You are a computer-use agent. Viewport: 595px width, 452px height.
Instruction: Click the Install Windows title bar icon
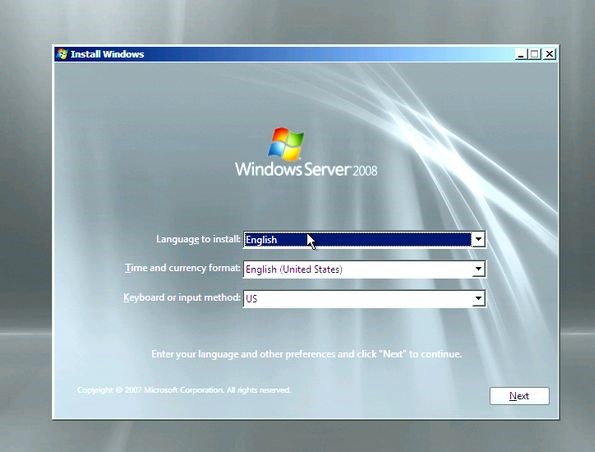(62, 54)
